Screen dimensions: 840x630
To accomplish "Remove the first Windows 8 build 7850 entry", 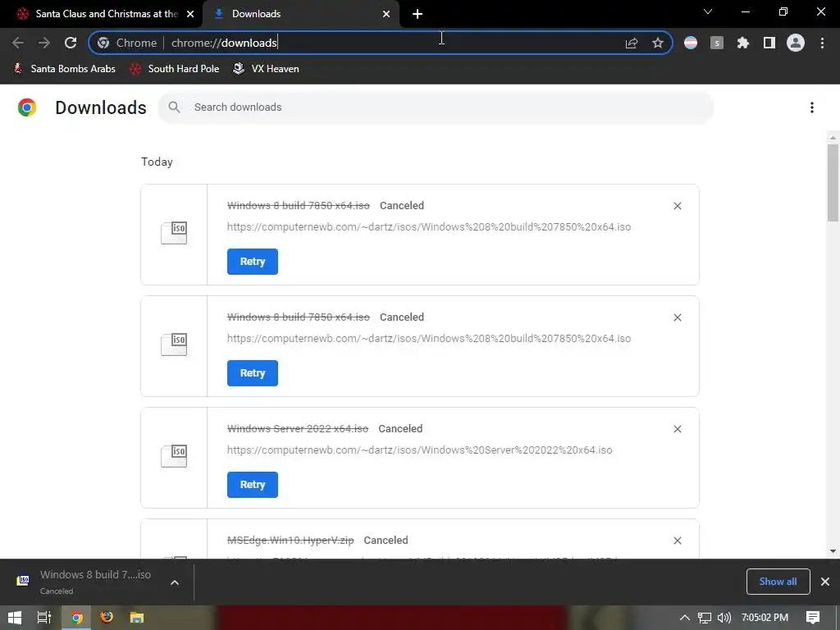I will point(677,206).
